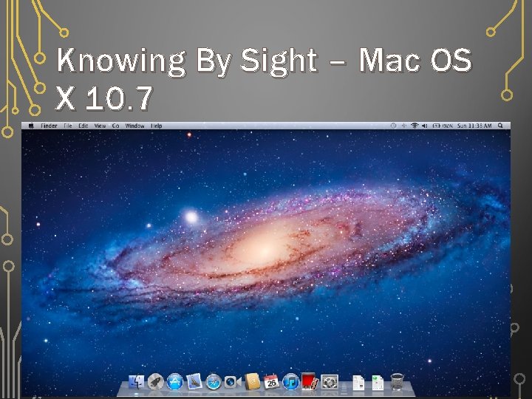The image size is (532, 399).
Task: Launch the App Store from Dock
Action: click(x=175, y=382)
